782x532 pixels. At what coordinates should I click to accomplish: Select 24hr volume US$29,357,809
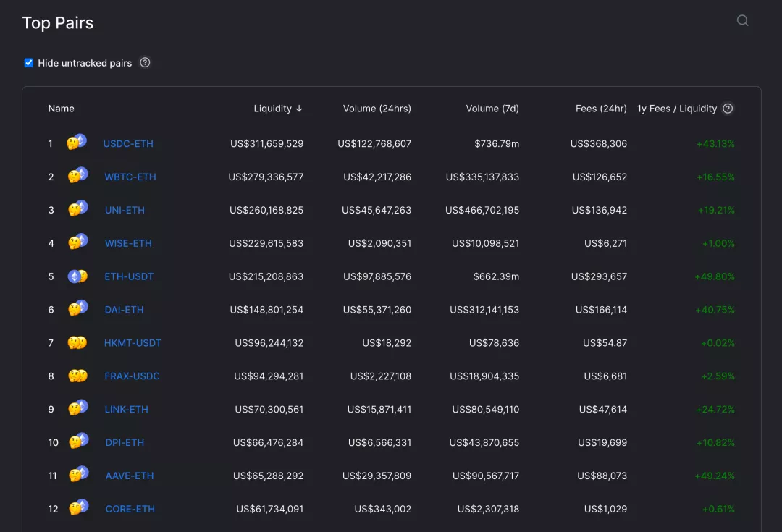(377, 476)
